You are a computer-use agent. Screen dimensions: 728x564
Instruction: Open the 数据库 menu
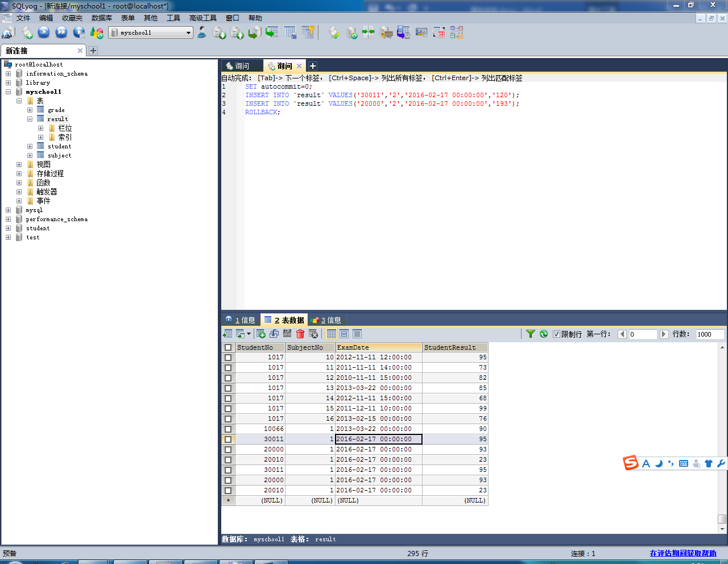(x=102, y=18)
